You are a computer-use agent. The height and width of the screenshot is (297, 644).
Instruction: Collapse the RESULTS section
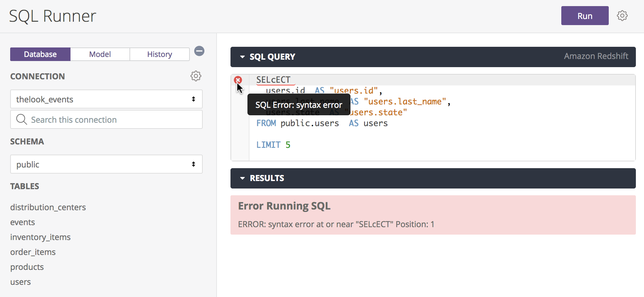tap(242, 178)
